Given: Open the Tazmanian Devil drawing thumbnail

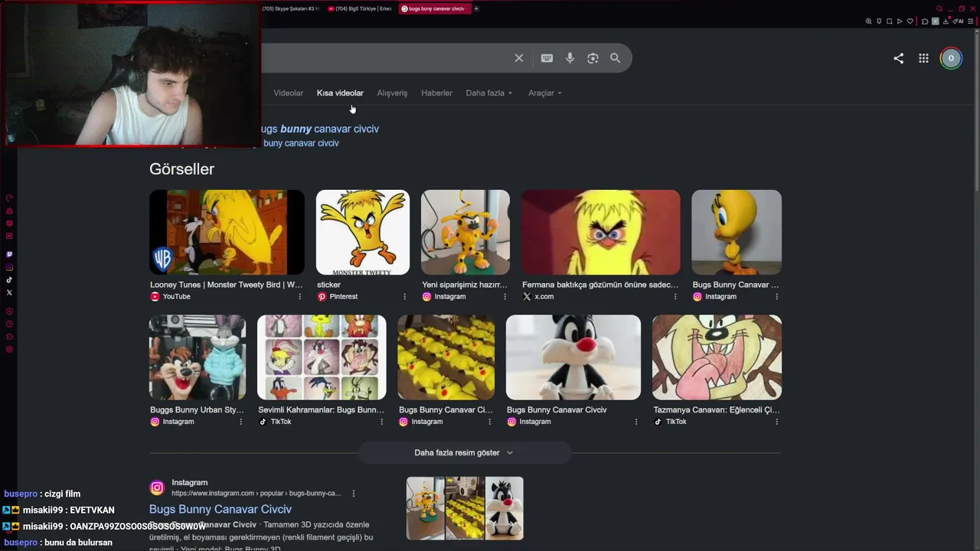Looking at the screenshot, I should (x=717, y=357).
